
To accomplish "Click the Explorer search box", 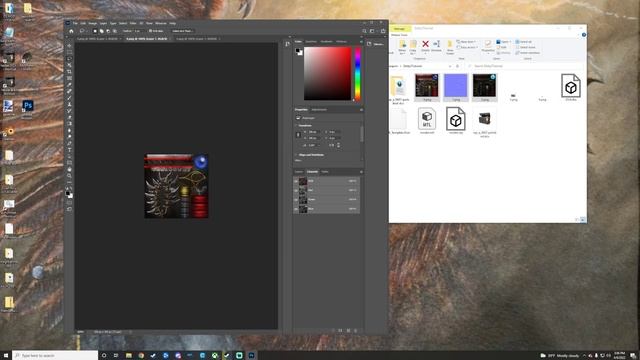I will click(x=526, y=66).
